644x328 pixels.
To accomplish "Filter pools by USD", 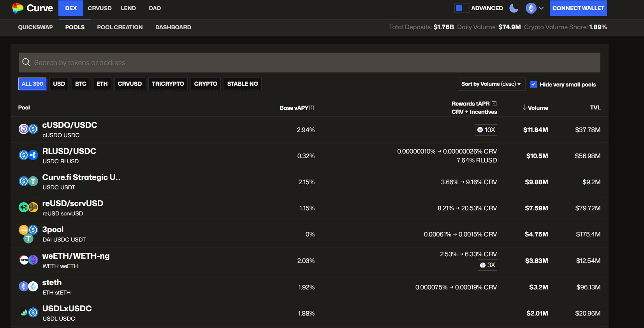I will tap(59, 84).
